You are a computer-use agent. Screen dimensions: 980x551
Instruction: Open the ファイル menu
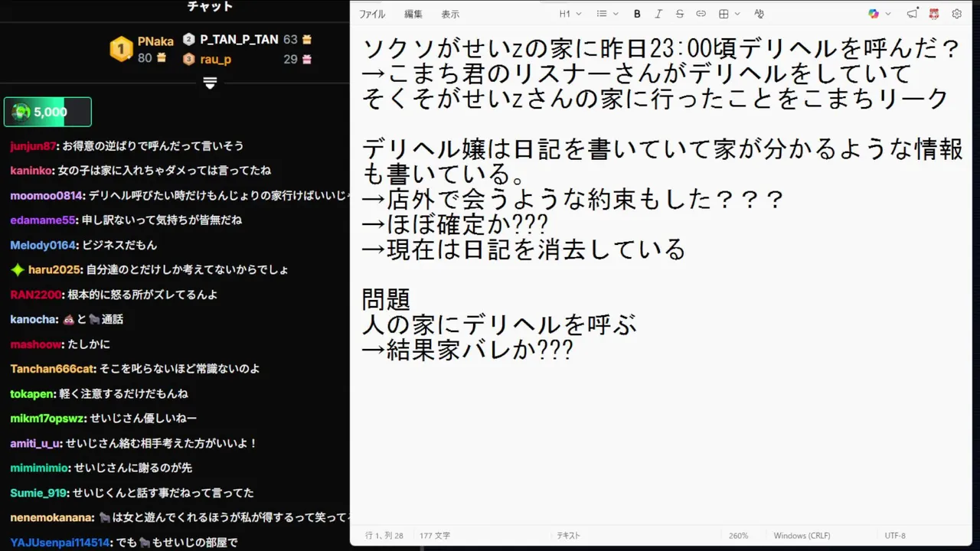pyautogui.click(x=372, y=14)
